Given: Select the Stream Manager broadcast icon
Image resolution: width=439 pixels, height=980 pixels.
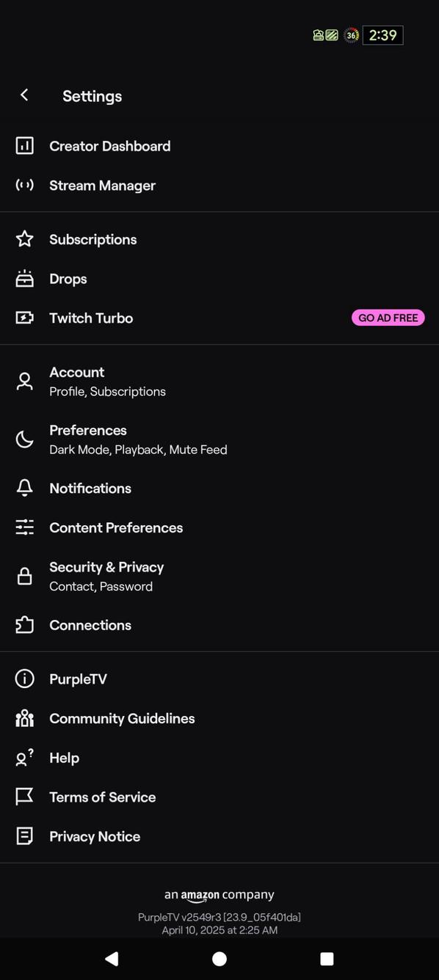Looking at the screenshot, I should [24, 185].
